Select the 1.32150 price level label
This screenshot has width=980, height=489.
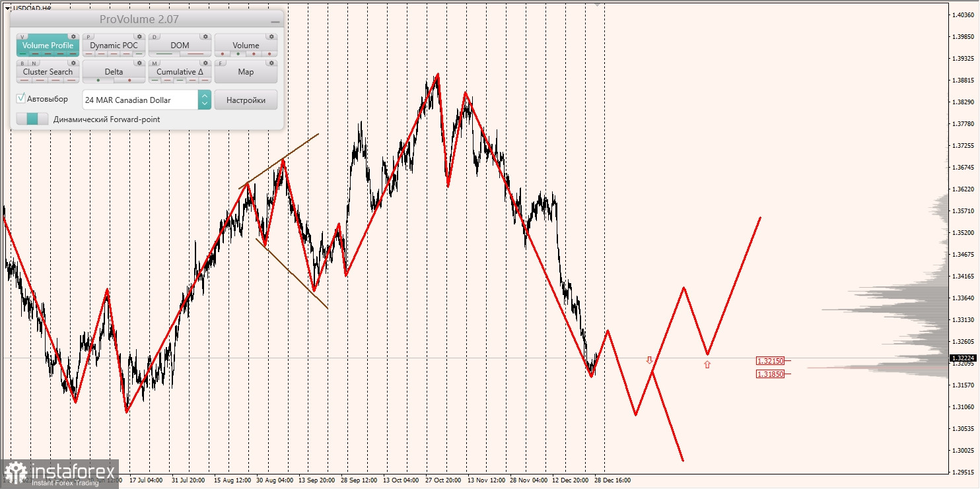pos(770,361)
